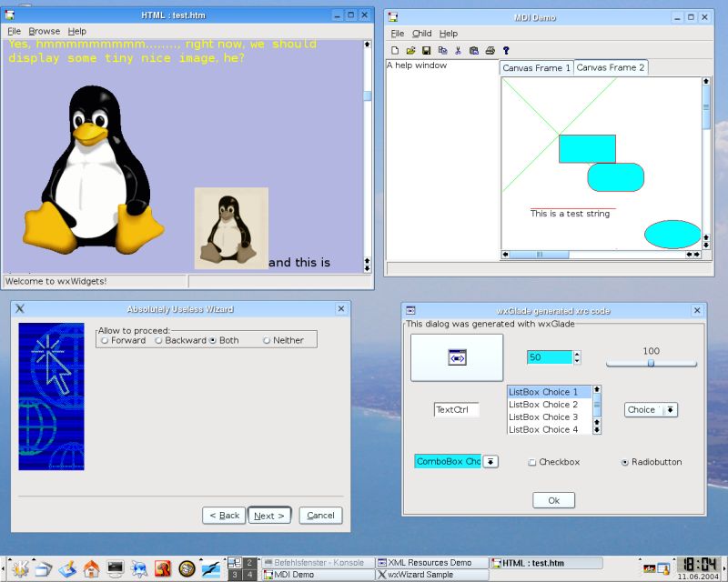Screen dimensions: 728x582
Task: Toggle the Checkbox in the wxGlade dialog
Action: pos(531,462)
